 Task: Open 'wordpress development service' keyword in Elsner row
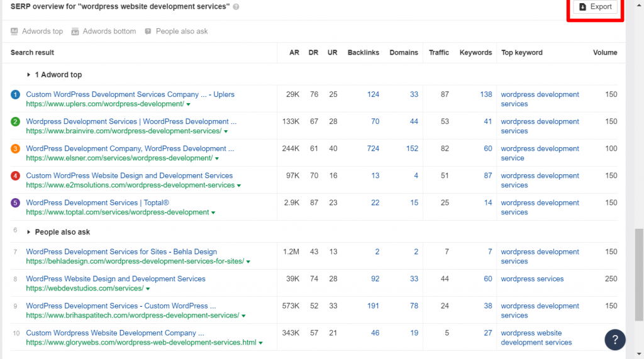click(540, 153)
